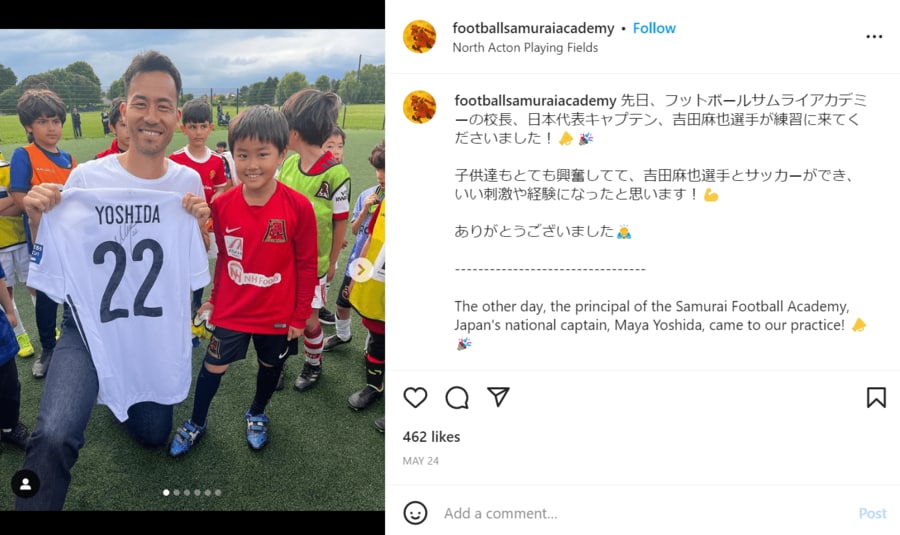Open the three-dot more options menu

coord(874,37)
